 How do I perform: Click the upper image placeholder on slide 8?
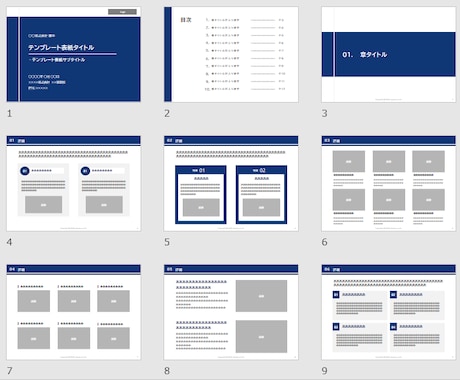pos(261,296)
